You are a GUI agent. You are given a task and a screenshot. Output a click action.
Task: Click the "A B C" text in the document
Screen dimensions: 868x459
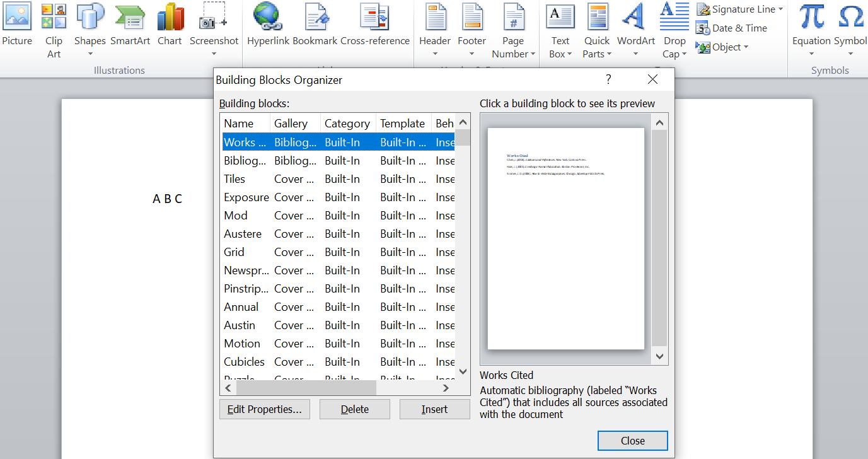tap(167, 199)
